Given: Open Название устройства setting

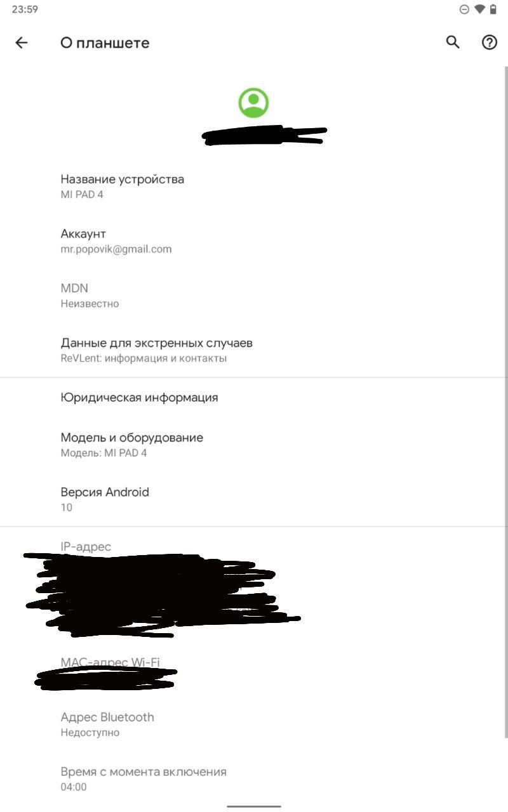Looking at the screenshot, I should [x=254, y=187].
